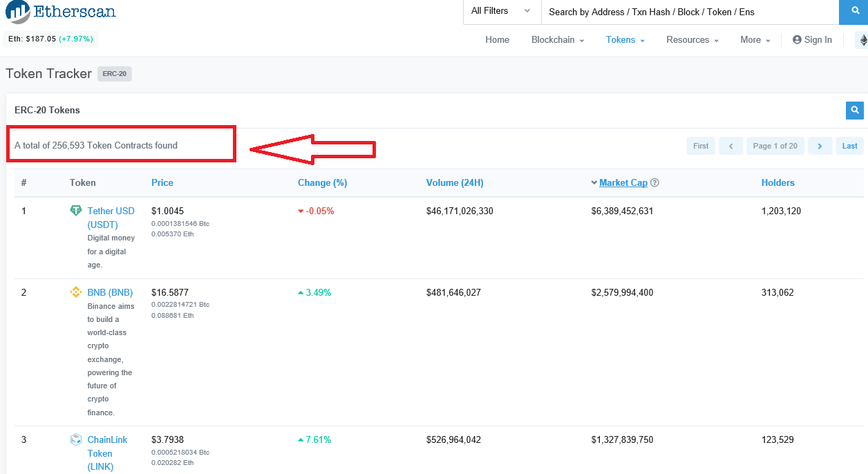The image size is (868, 474).
Task: Click ChainLink market cap $1,327,839,750
Action: pos(623,440)
